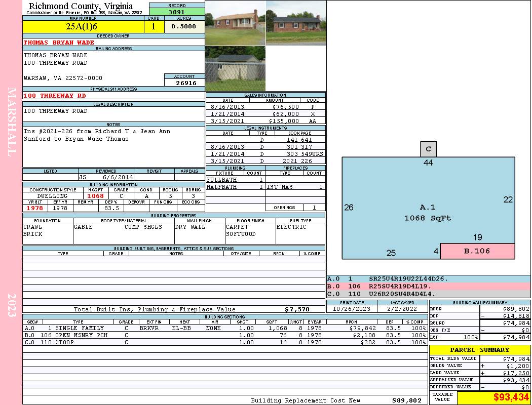Select the HALFBATH plumbing row

click(236, 187)
